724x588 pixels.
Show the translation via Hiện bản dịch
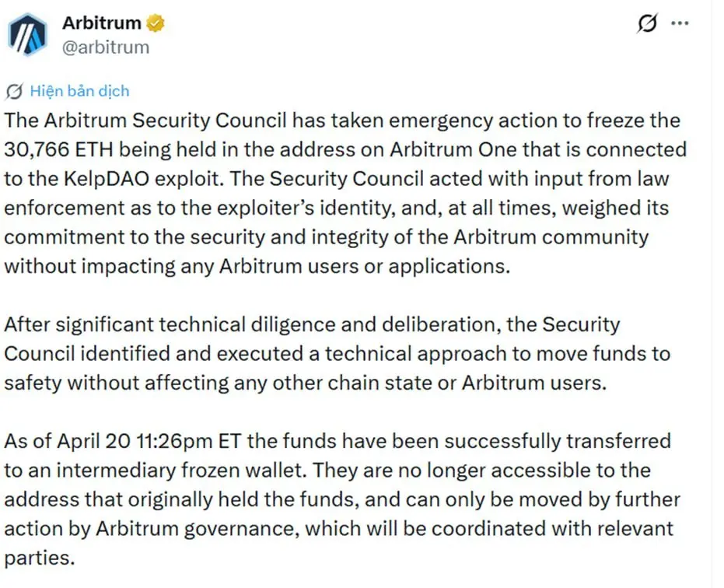click(79, 91)
